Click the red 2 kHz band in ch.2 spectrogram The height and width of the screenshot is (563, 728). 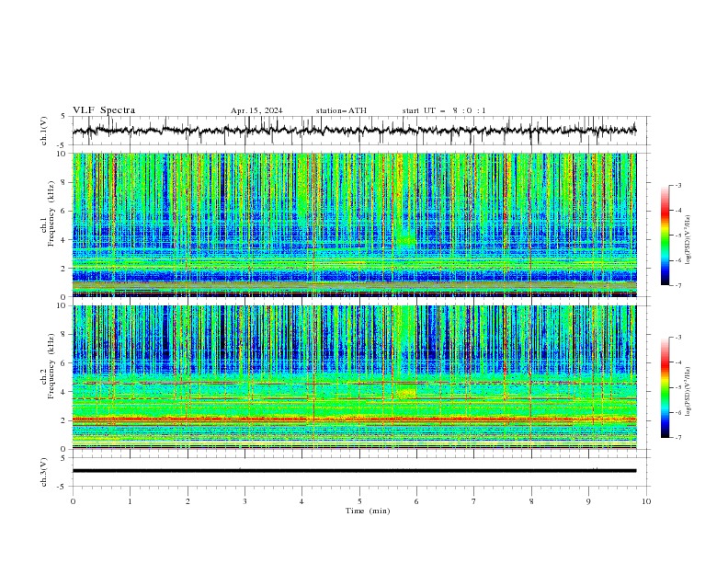coord(354,419)
